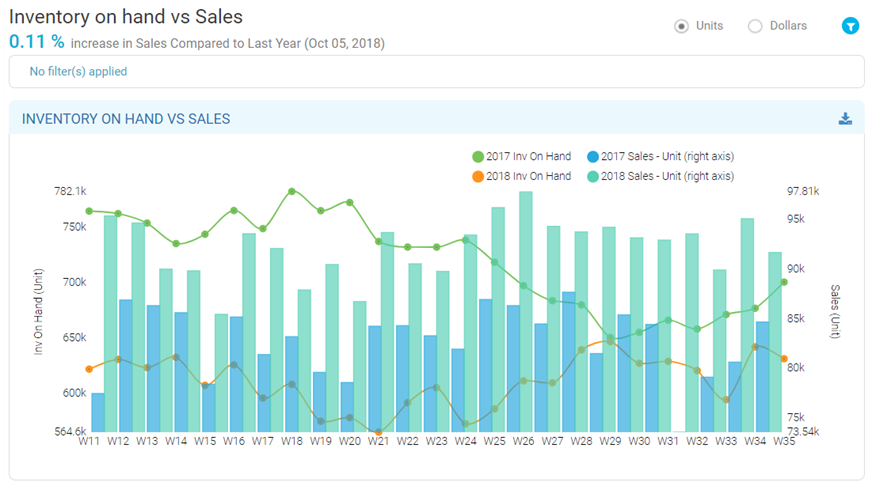Click the tallest 2018 sales bar at W26
Viewport: 869px width, 484px height.
[526, 312]
